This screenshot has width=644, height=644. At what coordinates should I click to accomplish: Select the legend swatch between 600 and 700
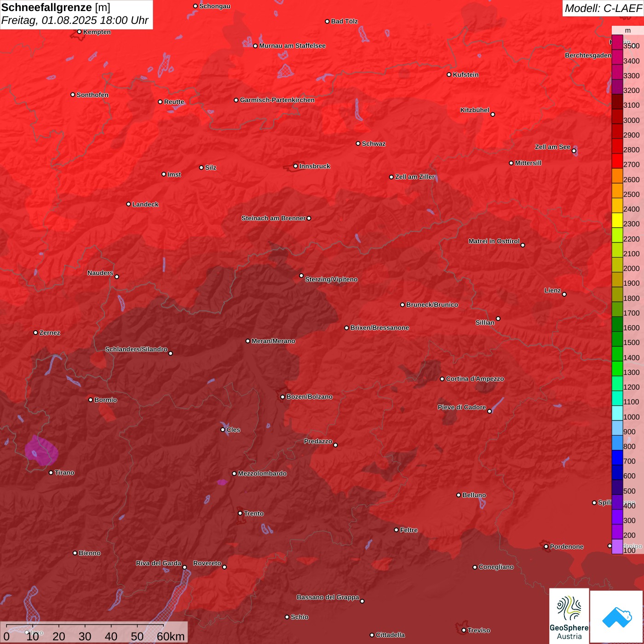[x=617, y=472]
